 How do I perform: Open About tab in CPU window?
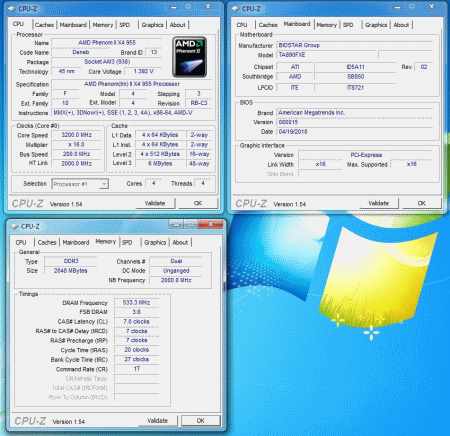[x=178, y=25]
